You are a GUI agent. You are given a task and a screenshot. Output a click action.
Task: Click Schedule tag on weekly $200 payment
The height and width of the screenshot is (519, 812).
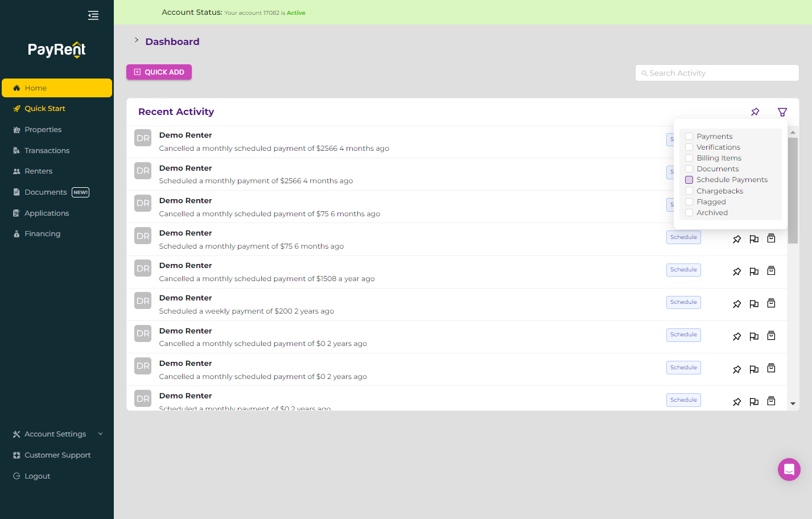tap(683, 302)
